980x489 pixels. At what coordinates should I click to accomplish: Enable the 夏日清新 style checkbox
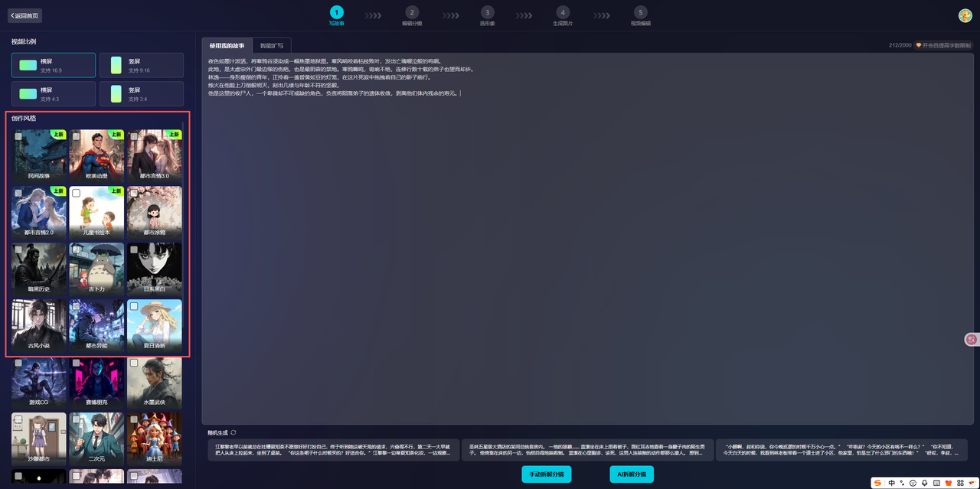(x=134, y=306)
